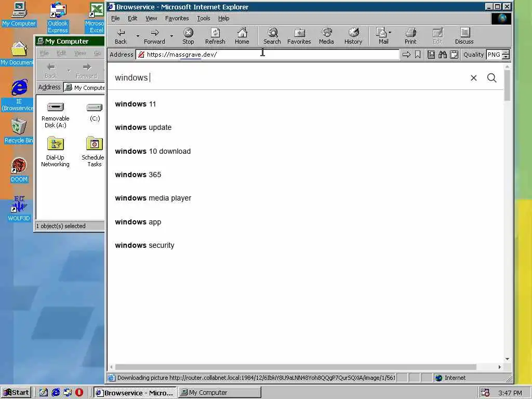Open the Tools menu
532x399 pixels.
204,18
